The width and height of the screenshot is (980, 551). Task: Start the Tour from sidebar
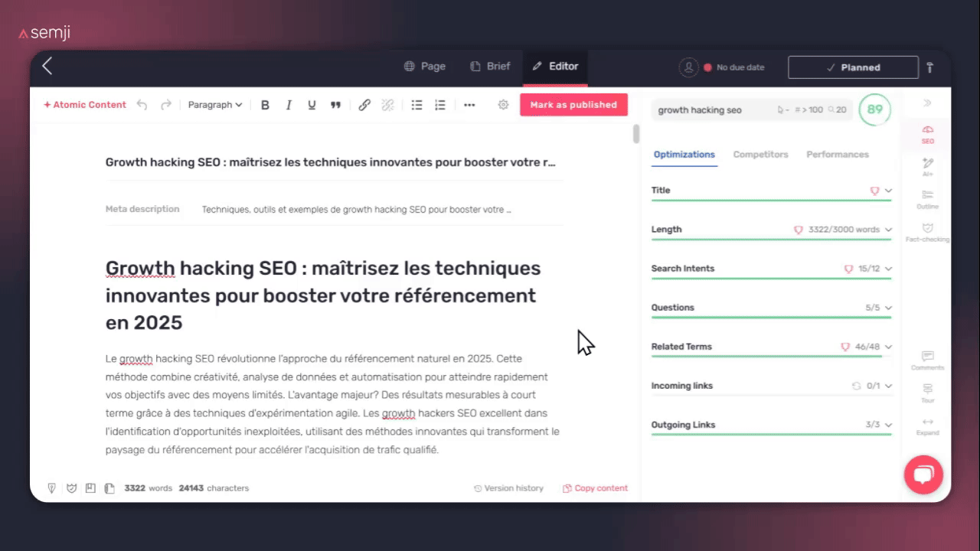point(927,393)
